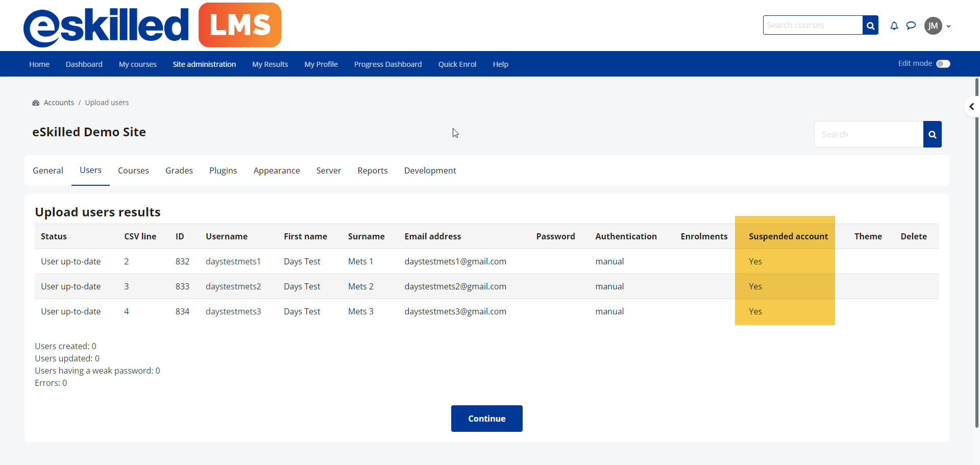
Task: Select Site administration in the navigation bar
Action: pos(204,64)
